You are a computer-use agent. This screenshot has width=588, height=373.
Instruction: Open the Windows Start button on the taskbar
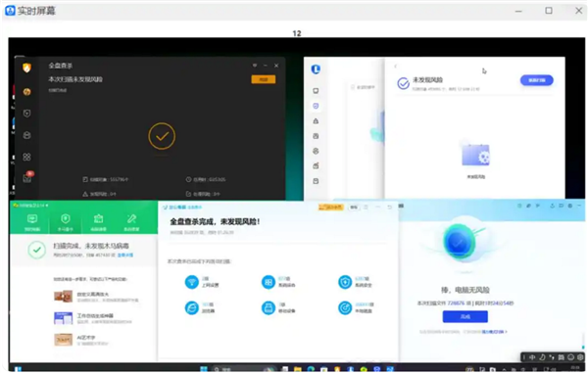click(203, 369)
